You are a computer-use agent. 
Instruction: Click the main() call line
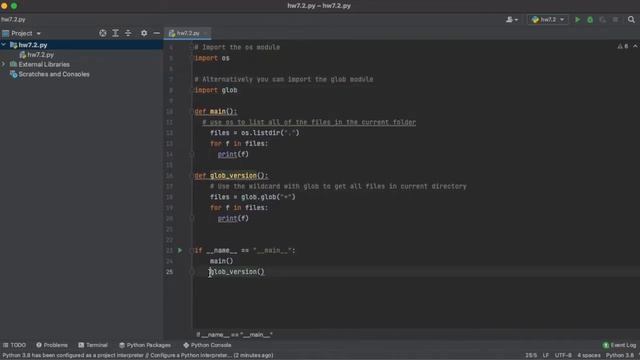click(221, 261)
